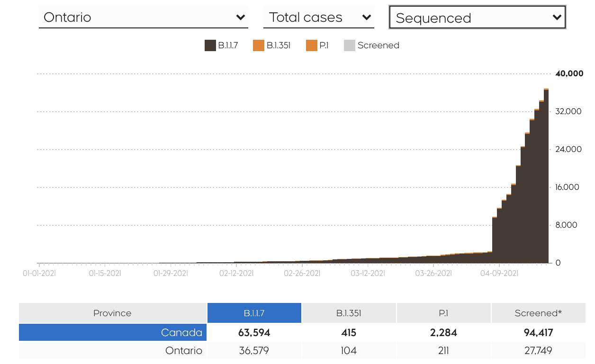This screenshot has height=364, width=595.
Task: Toggle the P.1 legend swatch
Action: 311,45
